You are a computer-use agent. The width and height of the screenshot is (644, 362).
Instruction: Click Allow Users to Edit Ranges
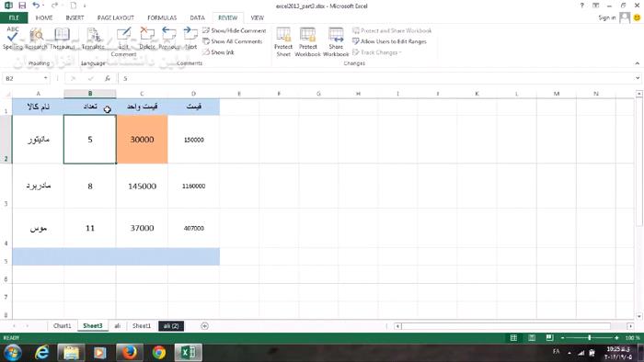pyautogui.click(x=389, y=41)
